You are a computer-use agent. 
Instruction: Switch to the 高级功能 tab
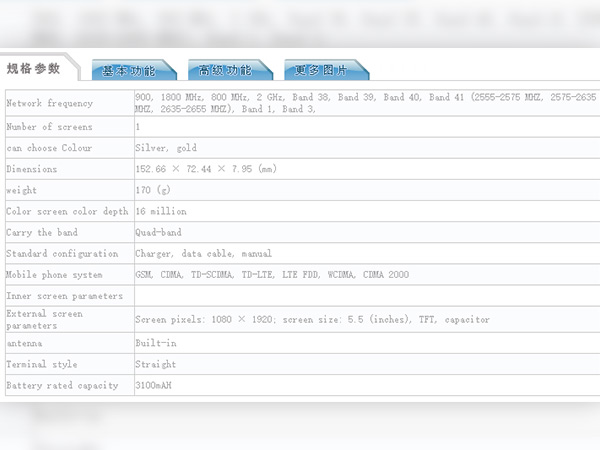[225, 70]
